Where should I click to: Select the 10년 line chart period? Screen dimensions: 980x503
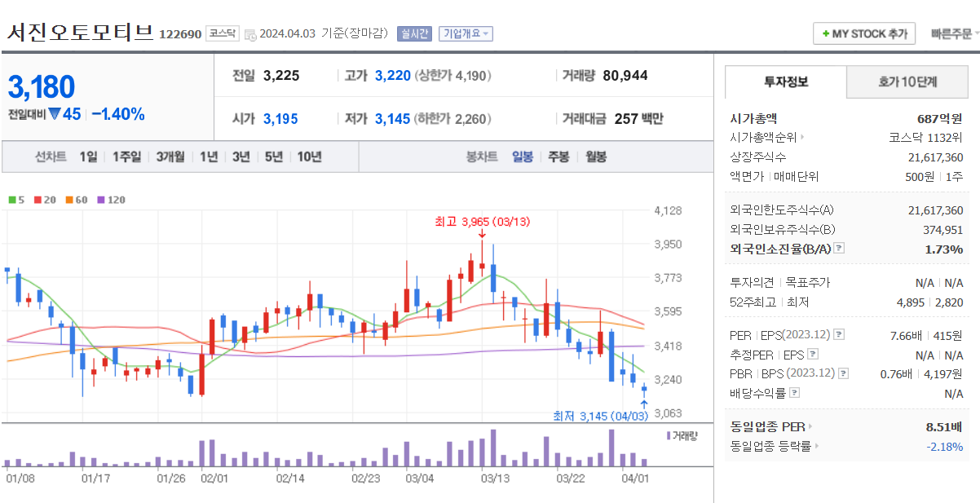pyautogui.click(x=309, y=157)
